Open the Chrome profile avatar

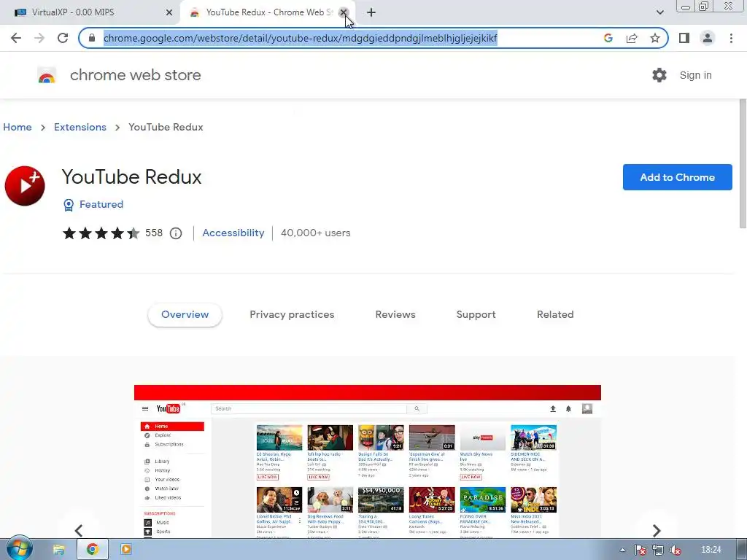coord(708,38)
